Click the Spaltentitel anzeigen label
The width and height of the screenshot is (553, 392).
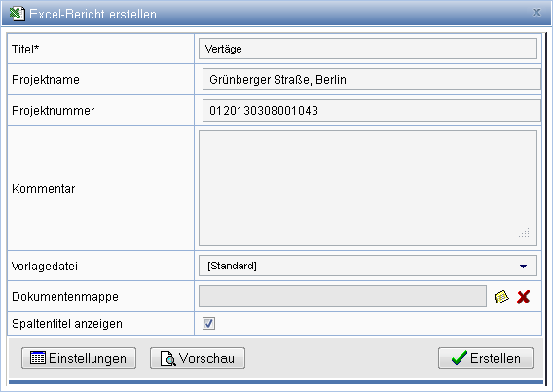click(67, 323)
